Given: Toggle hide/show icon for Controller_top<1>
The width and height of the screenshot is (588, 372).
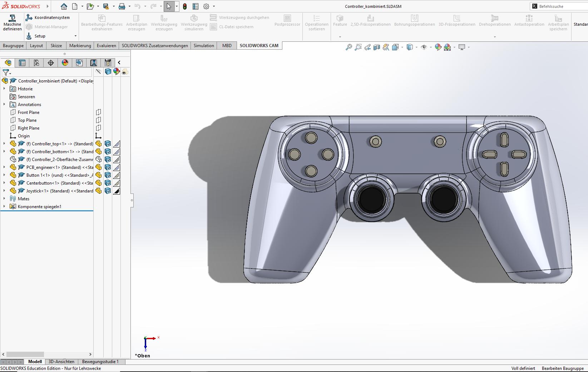Looking at the screenshot, I should [98, 144].
